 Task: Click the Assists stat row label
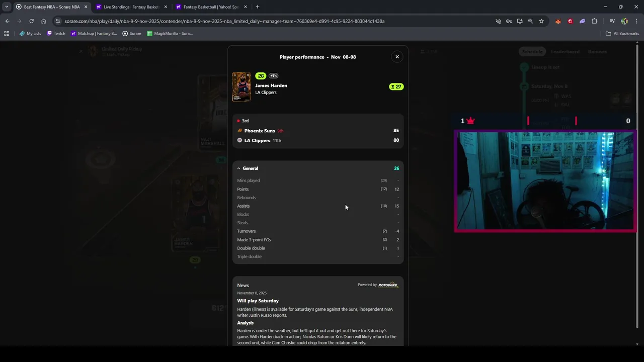(244, 206)
